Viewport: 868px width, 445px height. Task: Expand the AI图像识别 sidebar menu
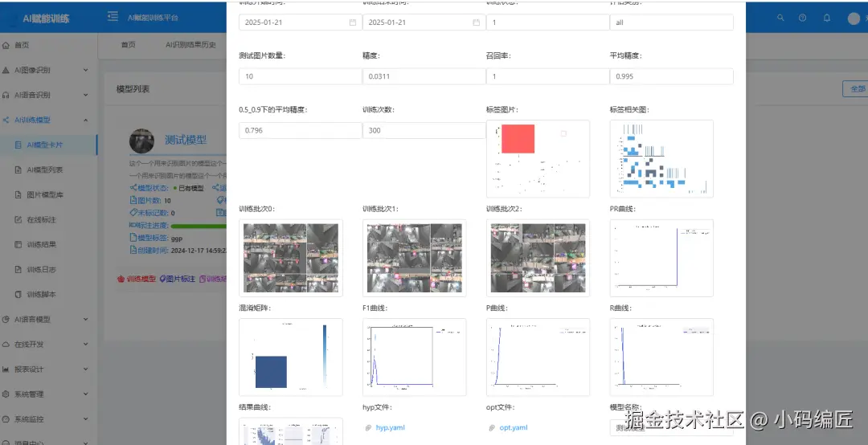pos(45,70)
